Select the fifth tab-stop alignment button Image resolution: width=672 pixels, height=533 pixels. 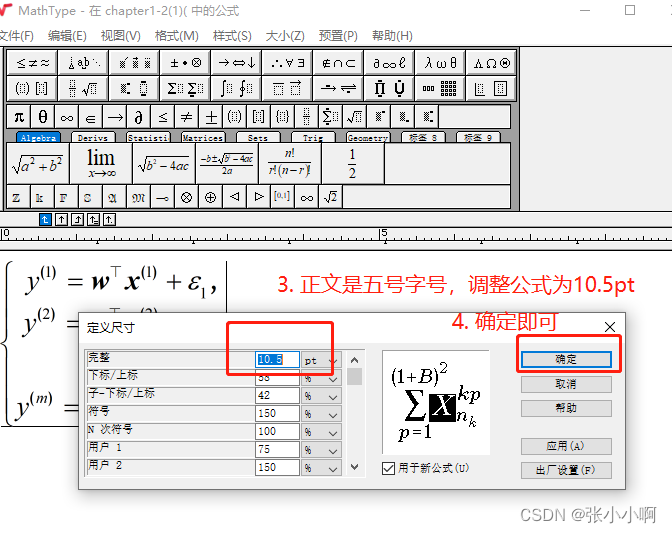point(109,220)
